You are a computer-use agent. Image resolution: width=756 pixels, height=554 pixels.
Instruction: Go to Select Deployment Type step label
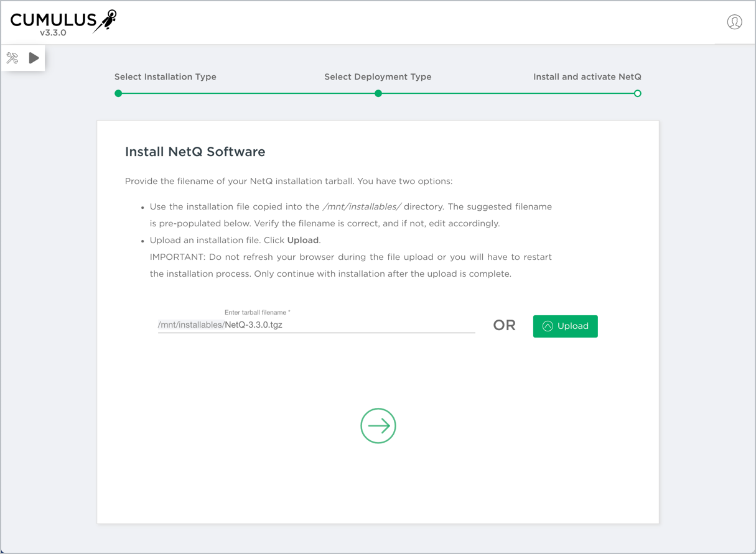coord(378,77)
